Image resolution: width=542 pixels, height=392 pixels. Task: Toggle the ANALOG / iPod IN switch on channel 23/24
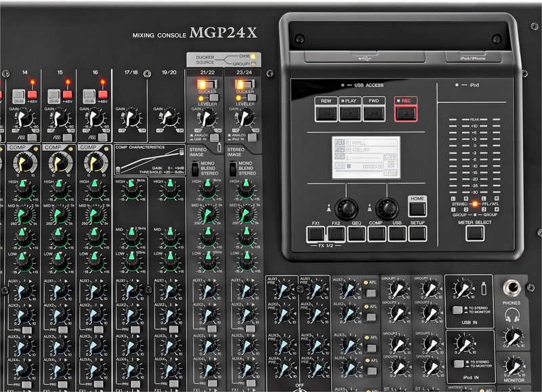click(x=252, y=137)
